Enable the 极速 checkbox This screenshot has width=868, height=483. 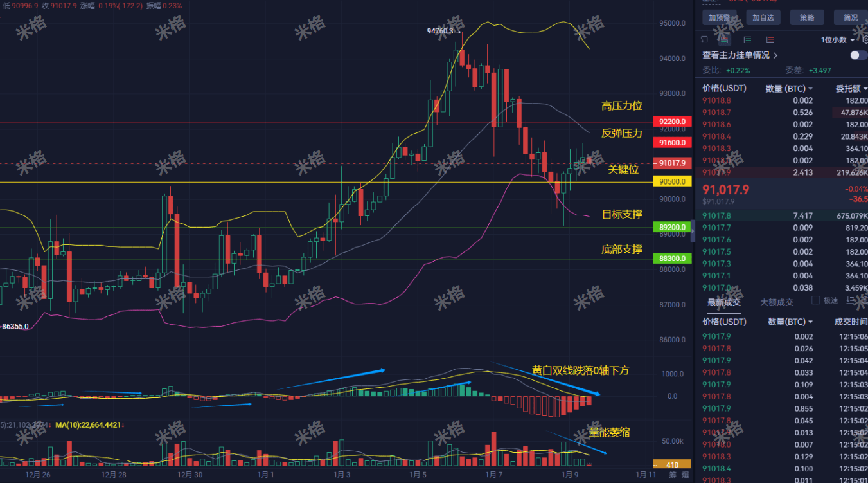point(816,300)
